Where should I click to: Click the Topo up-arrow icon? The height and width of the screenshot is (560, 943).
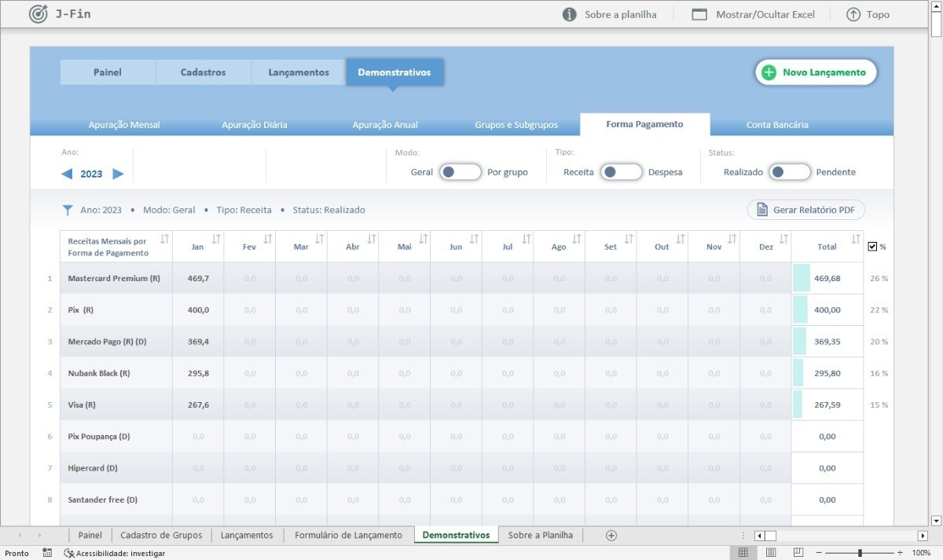point(853,14)
